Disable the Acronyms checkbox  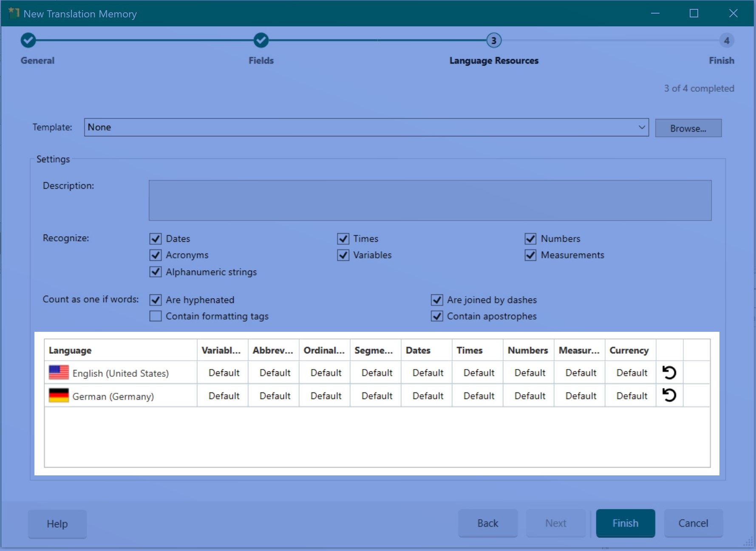(x=156, y=255)
